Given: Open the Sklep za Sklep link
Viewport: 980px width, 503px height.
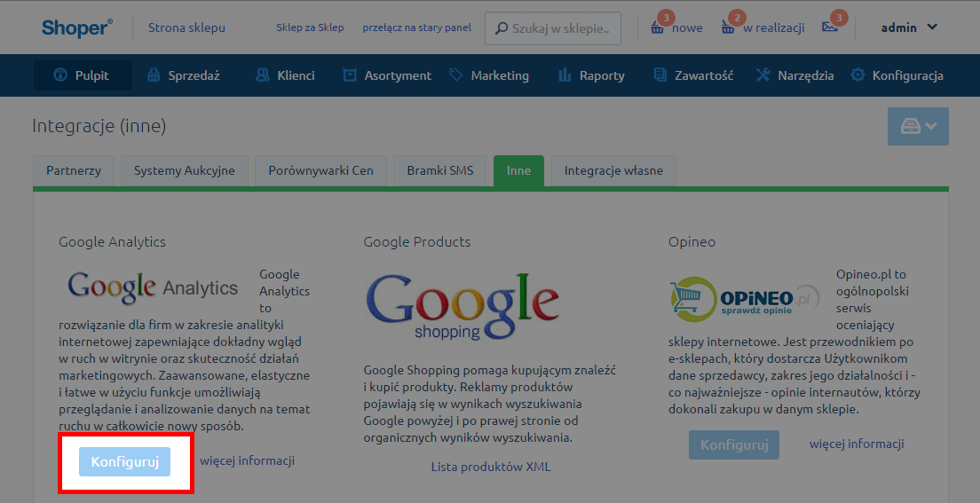Looking at the screenshot, I should click(310, 28).
